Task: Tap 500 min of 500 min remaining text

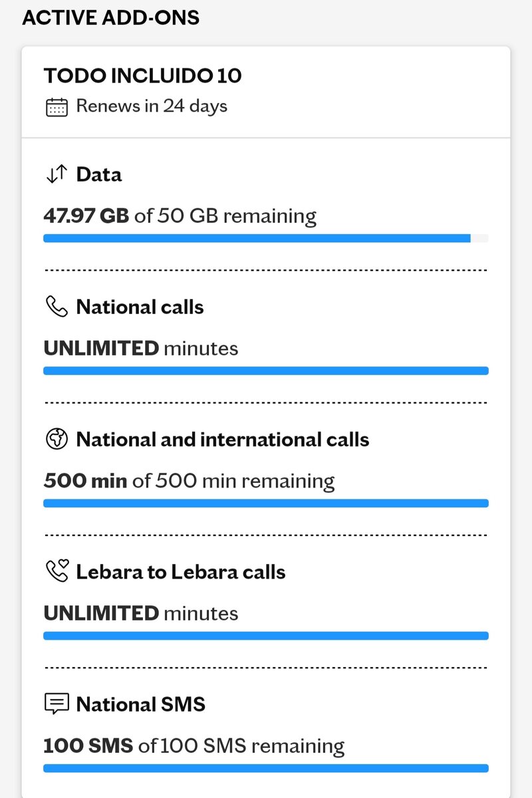Action: [x=189, y=481]
